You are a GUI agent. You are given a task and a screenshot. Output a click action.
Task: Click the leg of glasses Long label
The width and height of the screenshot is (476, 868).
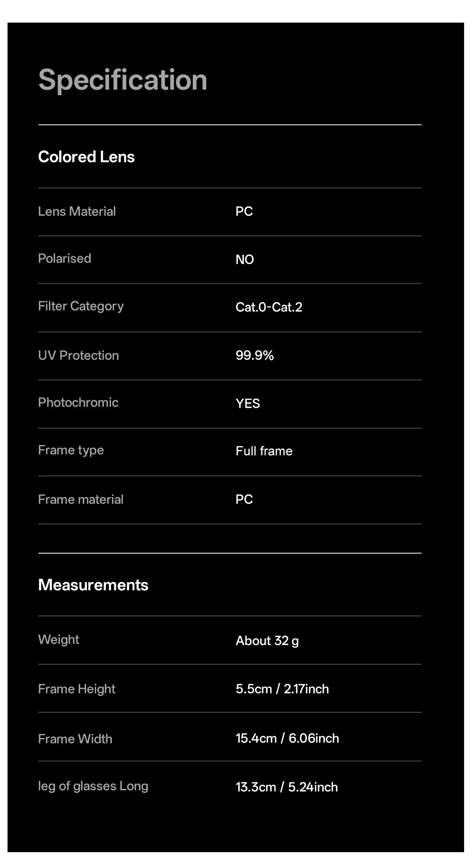point(93,786)
